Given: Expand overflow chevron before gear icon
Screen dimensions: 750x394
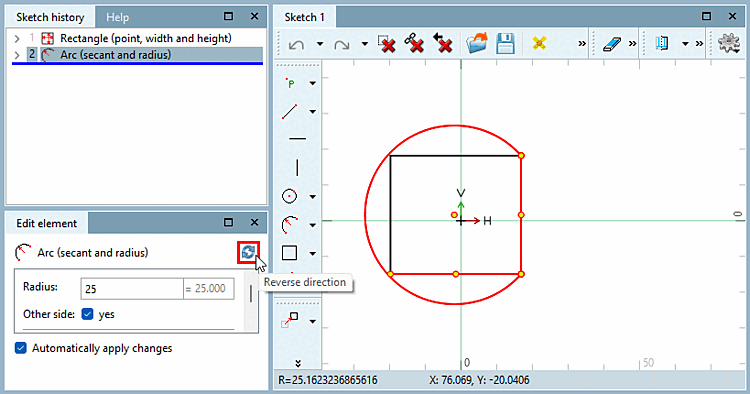Looking at the screenshot, I should tap(699, 44).
